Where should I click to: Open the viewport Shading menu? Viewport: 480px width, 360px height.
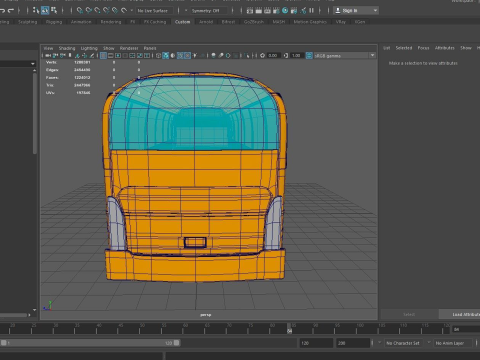click(x=67, y=48)
